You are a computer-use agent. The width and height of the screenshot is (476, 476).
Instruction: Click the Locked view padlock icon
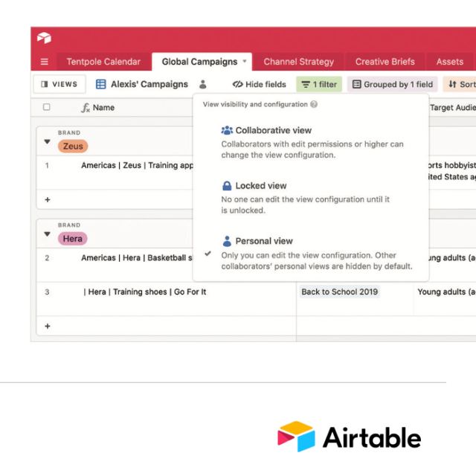227,186
